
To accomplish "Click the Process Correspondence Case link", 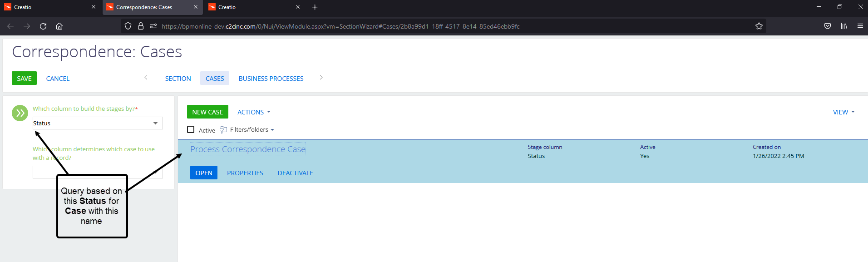I will point(248,149).
